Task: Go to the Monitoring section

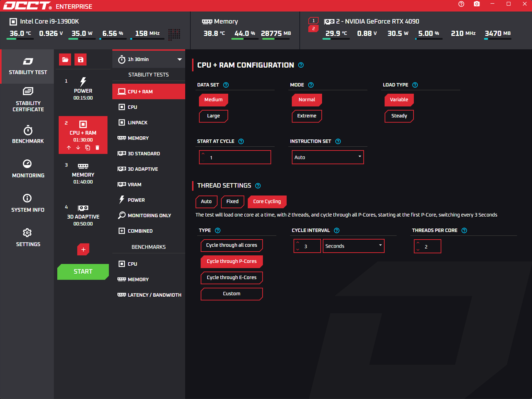Action: (28, 169)
